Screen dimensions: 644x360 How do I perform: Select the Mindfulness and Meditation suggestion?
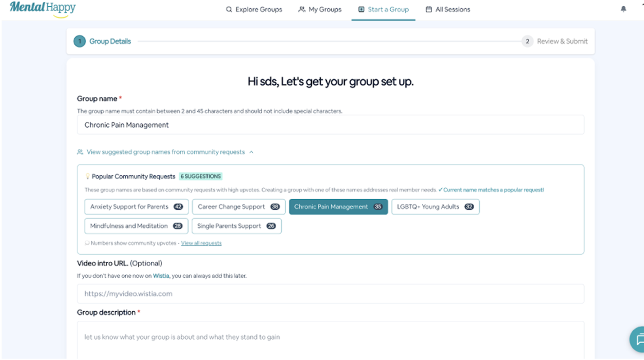(x=136, y=226)
